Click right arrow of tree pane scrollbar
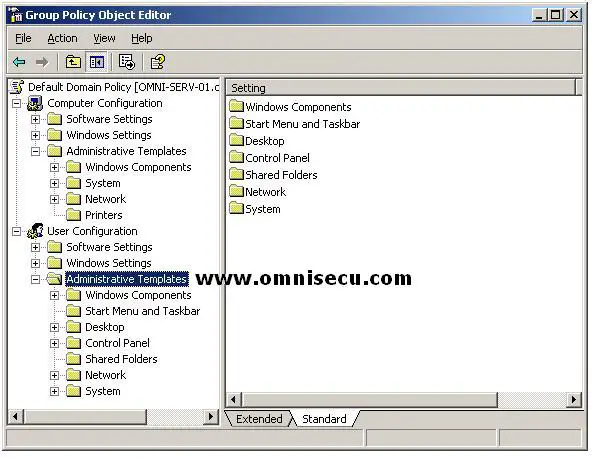The image size is (593, 458). pyautogui.click(x=211, y=417)
